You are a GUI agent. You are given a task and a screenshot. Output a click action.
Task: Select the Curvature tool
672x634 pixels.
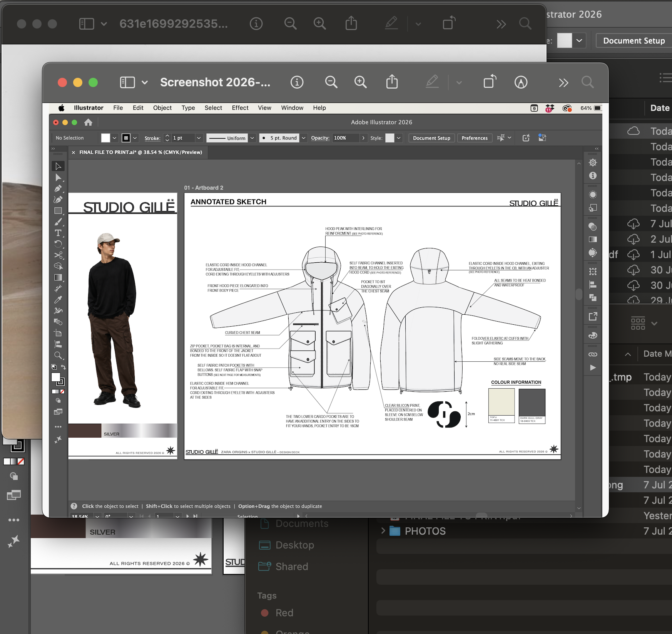58,200
